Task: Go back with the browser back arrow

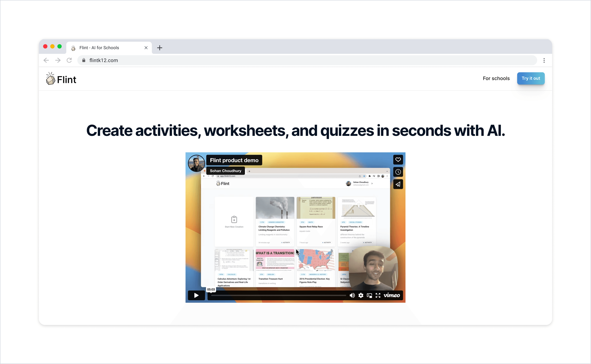Action: pyautogui.click(x=46, y=60)
